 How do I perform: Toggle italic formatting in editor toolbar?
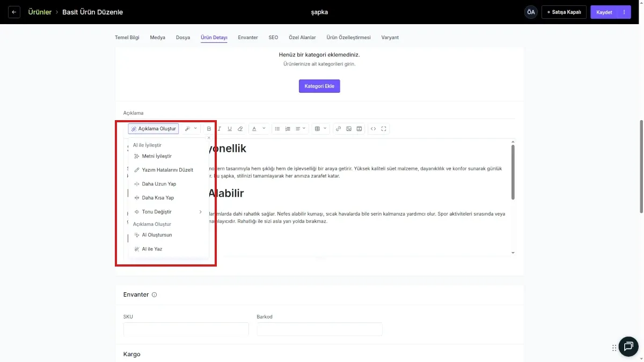click(219, 129)
